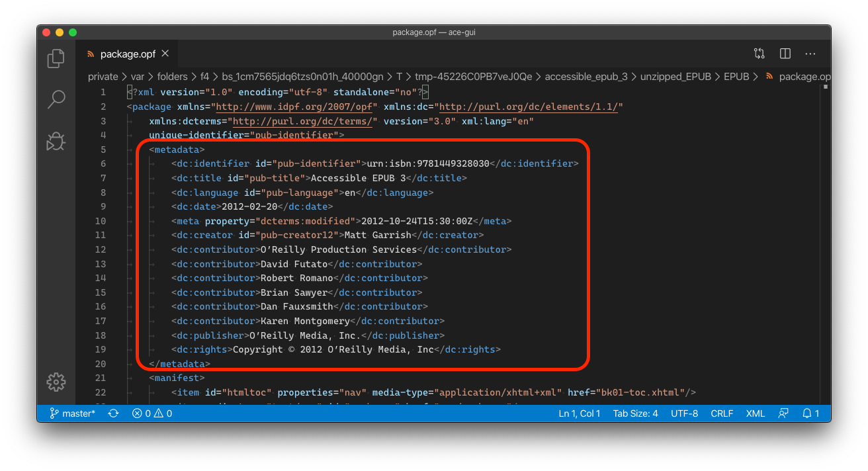
Task: Open Problems panel via errors and warnings count
Action: (152, 413)
